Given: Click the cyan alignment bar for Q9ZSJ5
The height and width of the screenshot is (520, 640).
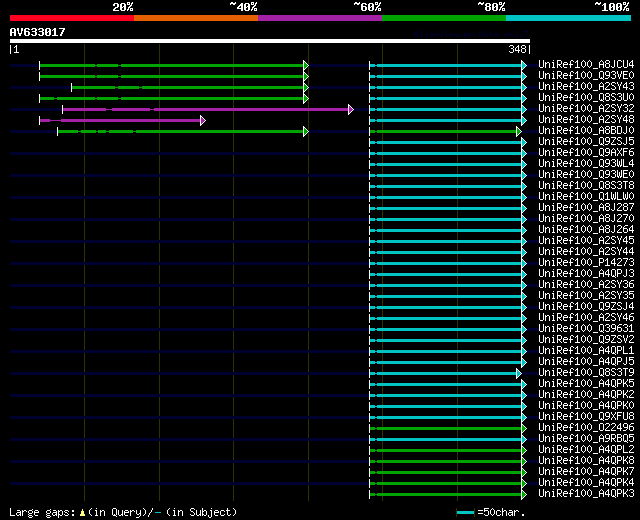Looking at the screenshot, I should tap(447, 142).
